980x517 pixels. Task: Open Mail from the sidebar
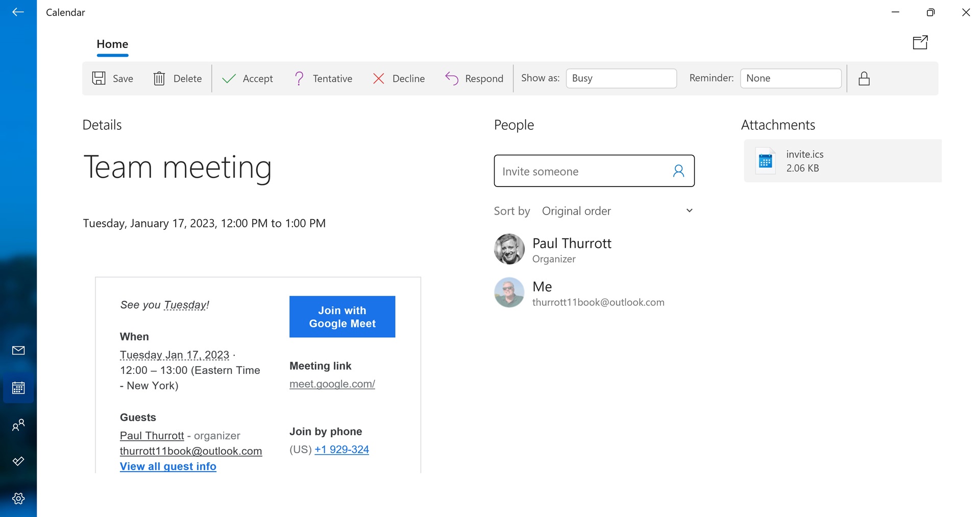[18, 350]
